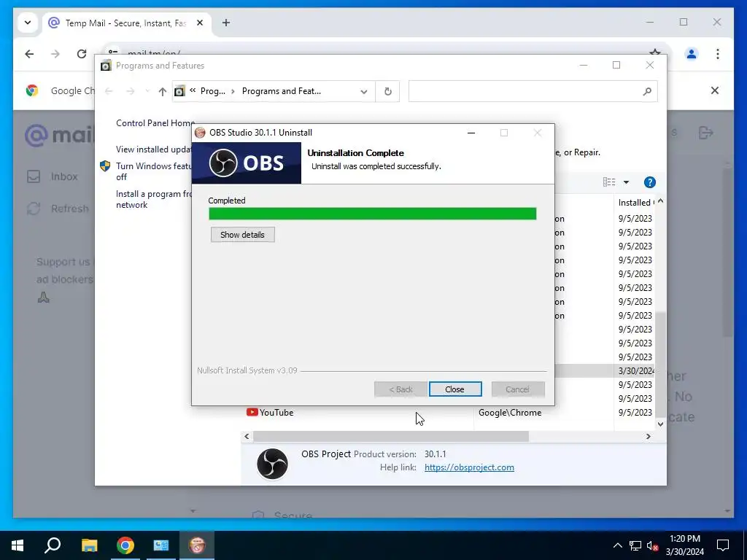Click the OBS Project icon in details pane
Image resolution: width=747 pixels, height=560 pixels.
(273, 463)
